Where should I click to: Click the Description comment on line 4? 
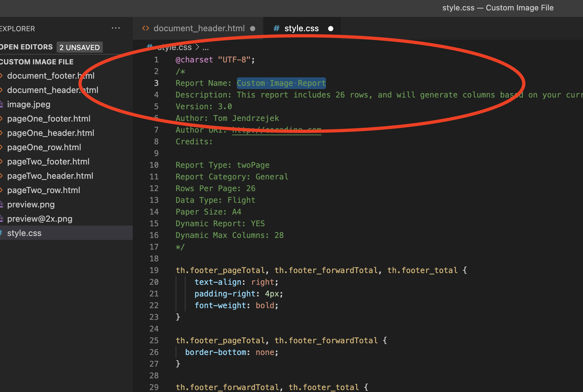[379, 95]
